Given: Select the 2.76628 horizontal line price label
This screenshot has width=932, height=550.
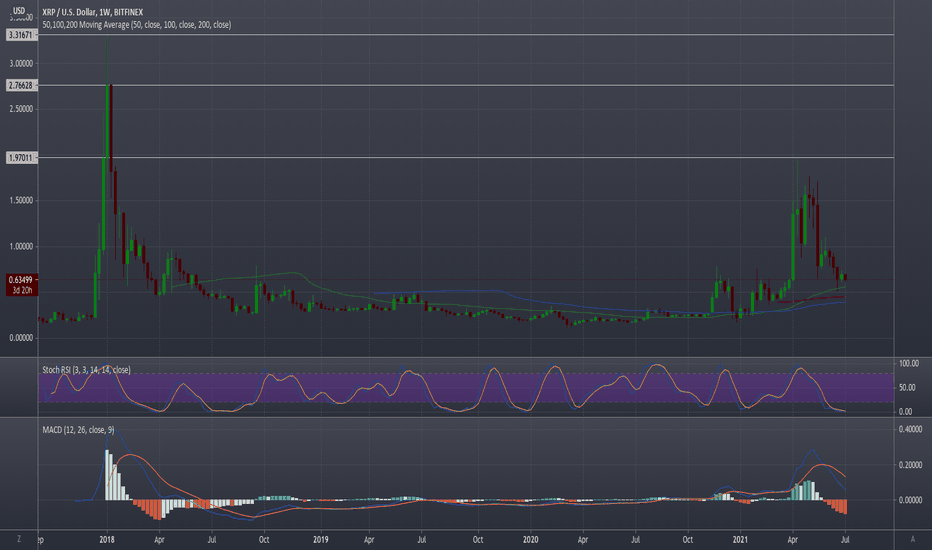Looking at the screenshot, I should (21, 86).
